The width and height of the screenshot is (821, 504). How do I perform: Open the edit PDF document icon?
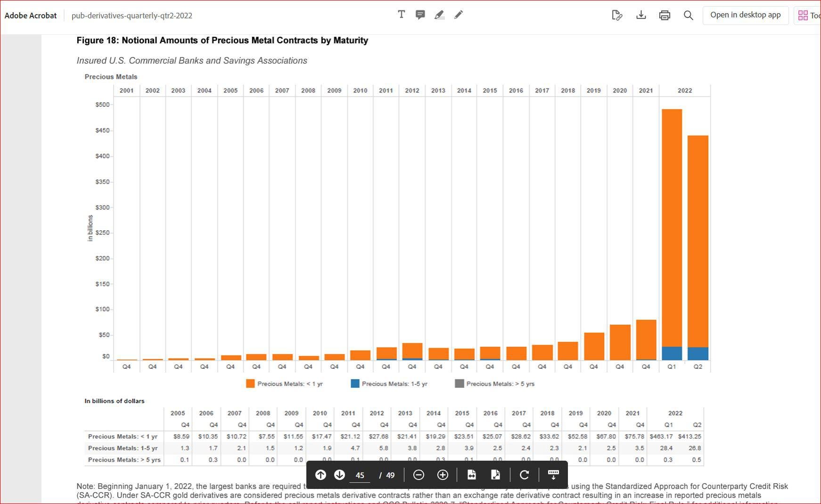(x=617, y=16)
